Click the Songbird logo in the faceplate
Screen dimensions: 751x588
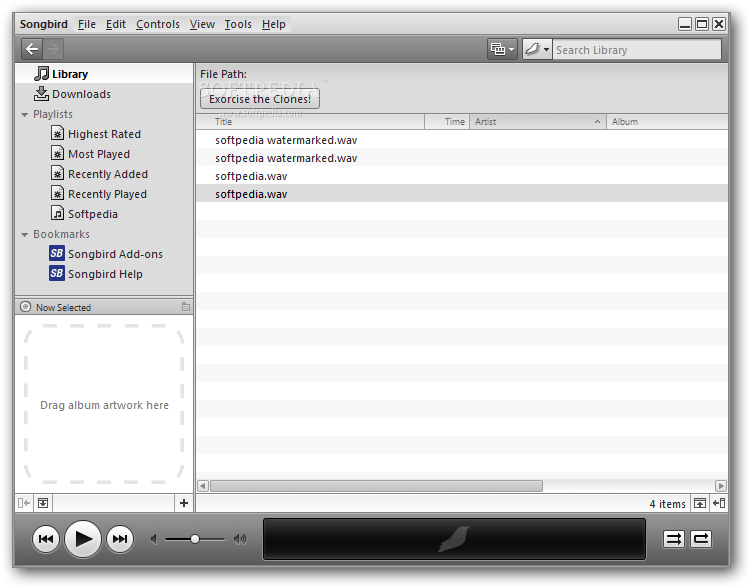(x=454, y=539)
